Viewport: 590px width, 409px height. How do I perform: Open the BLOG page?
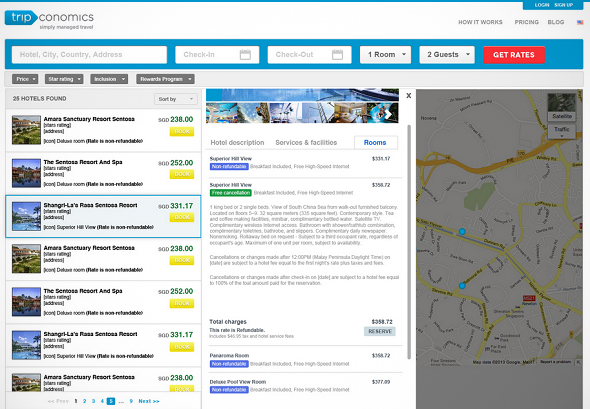(556, 22)
